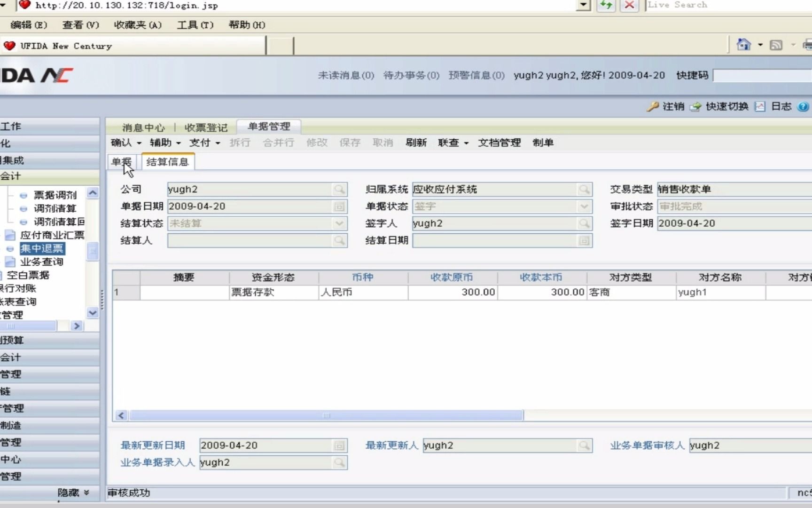
Task: Click search icon in 最新更新人 field
Action: [584, 445]
